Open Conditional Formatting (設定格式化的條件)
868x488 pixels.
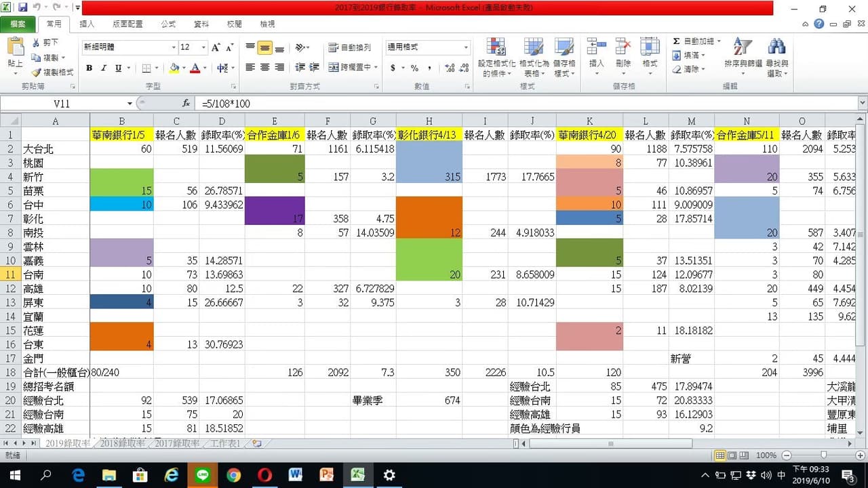[x=496, y=58]
